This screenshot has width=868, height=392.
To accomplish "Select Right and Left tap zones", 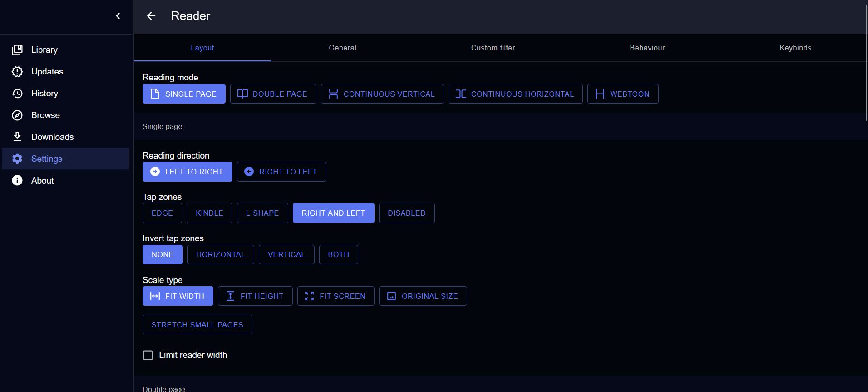I will 334,213.
